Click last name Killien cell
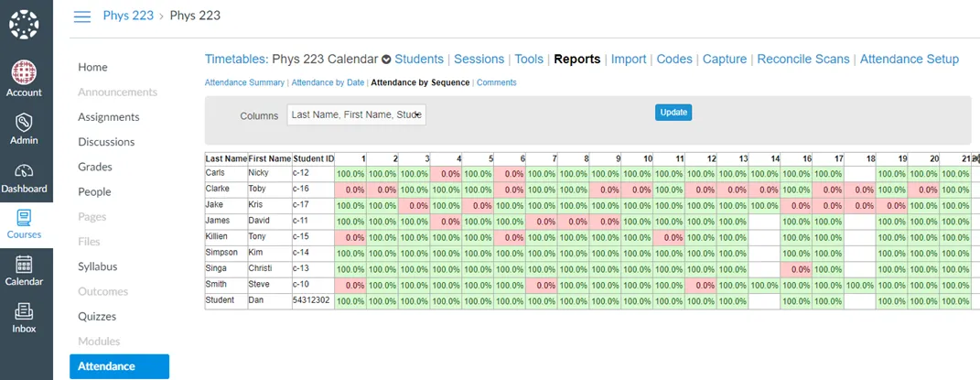The height and width of the screenshot is (380, 980). pyautogui.click(x=226, y=237)
